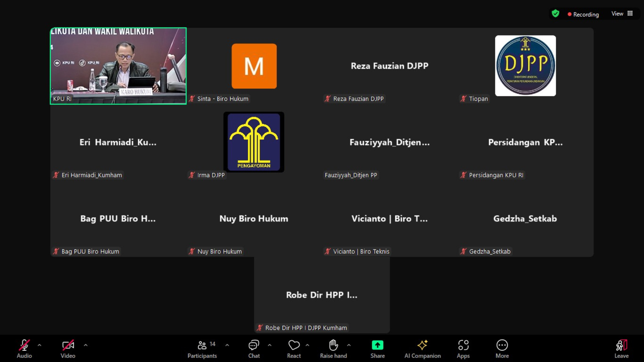
Task: Open the More options menu
Action: click(502, 349)
